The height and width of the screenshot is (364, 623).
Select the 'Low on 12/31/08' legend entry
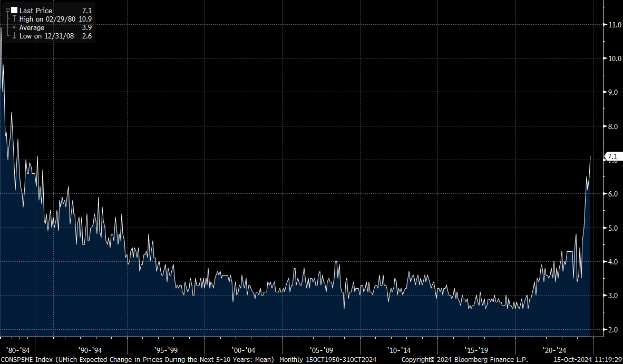tap(46, 36)
